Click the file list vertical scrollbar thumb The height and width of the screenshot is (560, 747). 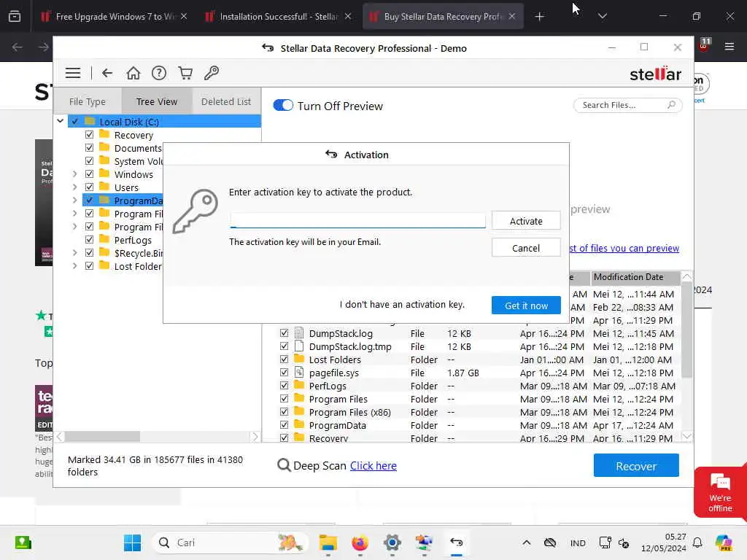(686, 330)
